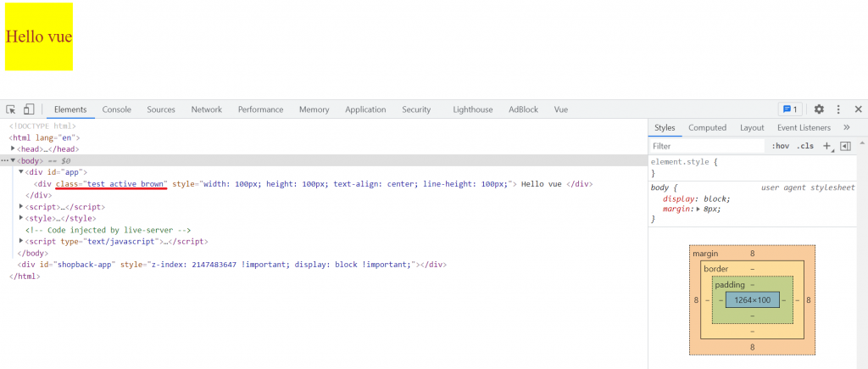Expand the first script node
The image size is (868, 369).
pos(21,206)
